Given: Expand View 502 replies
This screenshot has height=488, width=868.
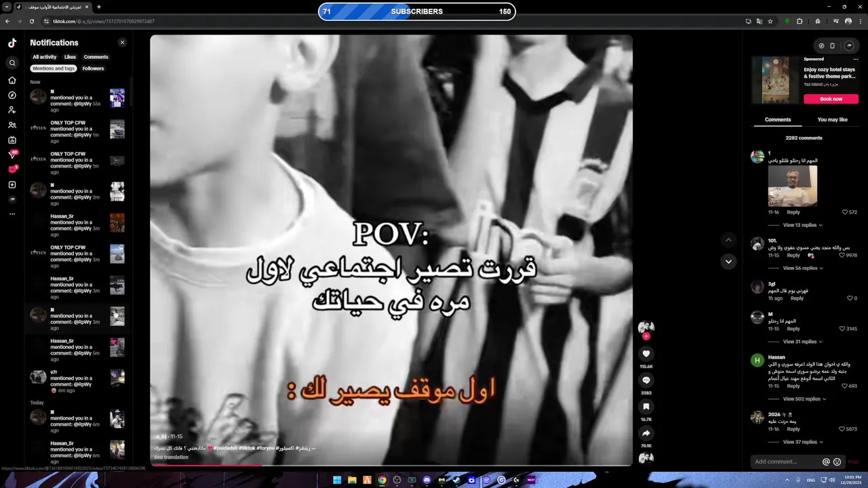Looking at the screenshot, I should [x=804, y=399].
